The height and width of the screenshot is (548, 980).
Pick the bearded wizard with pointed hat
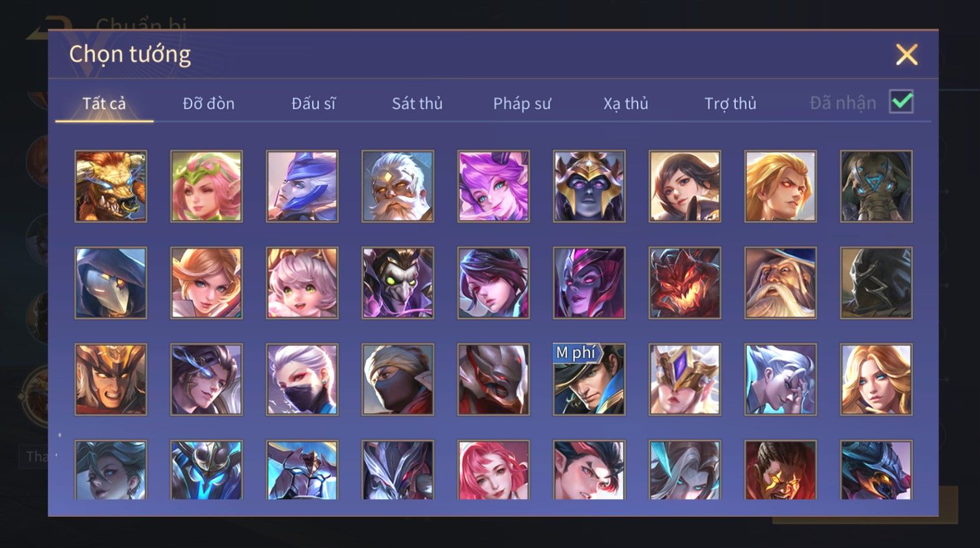[781, 283]
